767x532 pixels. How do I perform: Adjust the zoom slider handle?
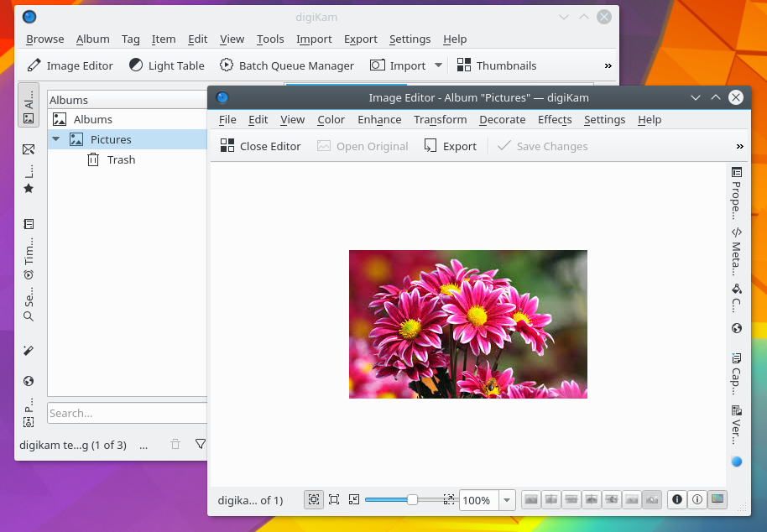pyautogui.click(x=412, y=500)
